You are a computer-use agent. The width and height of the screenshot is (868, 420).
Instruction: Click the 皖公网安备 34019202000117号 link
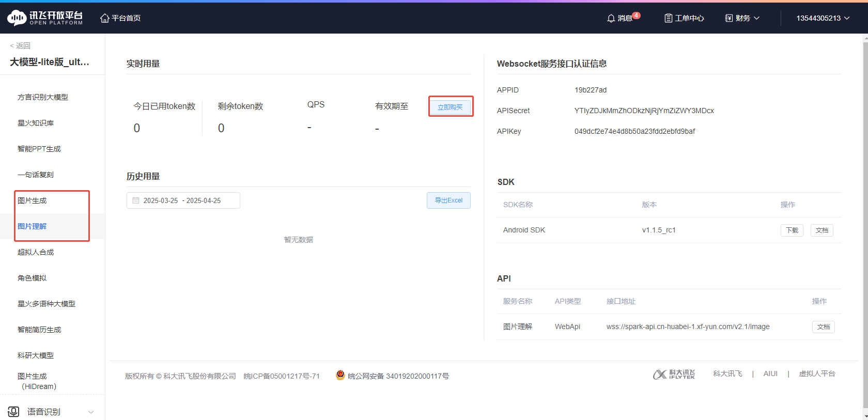[398, 376]
